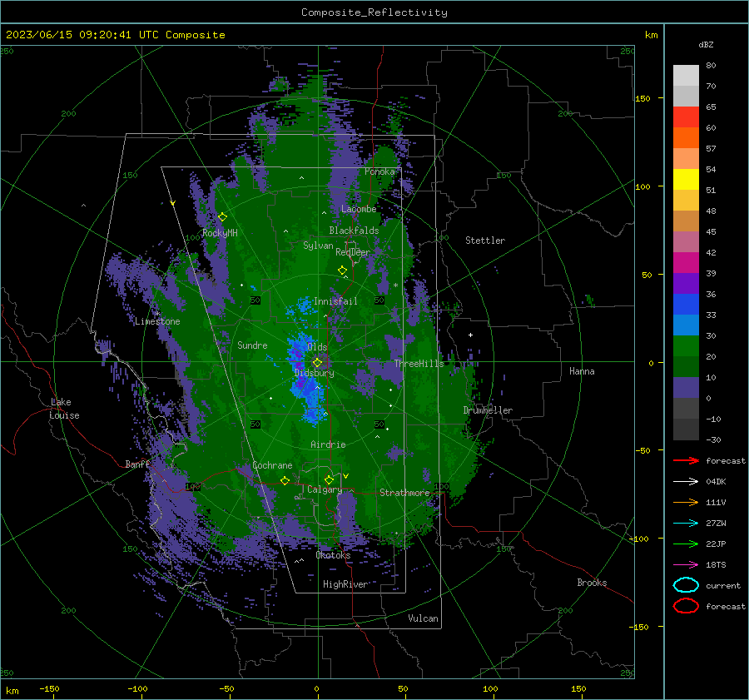
Task: Pick magenta 39-42 dBZ color swatch
Action: [x=686, y=263]
